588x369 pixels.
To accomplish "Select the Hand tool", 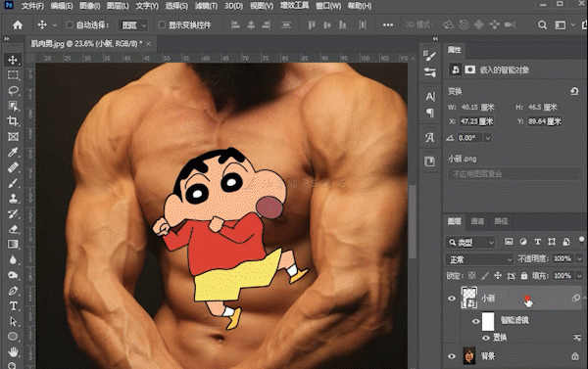I will (13, 351).
